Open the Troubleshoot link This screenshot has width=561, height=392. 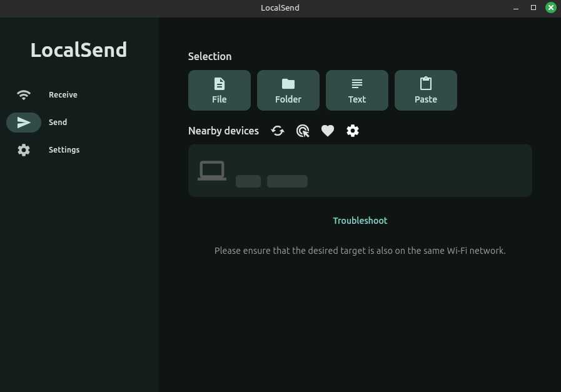click(360, 221)
